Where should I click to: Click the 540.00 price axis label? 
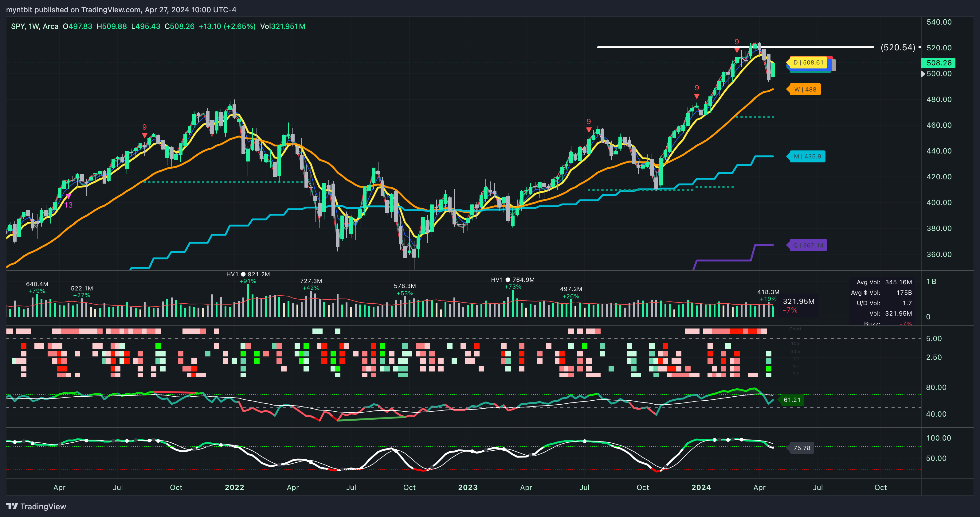pyautogui.click(x=939, y=22)
